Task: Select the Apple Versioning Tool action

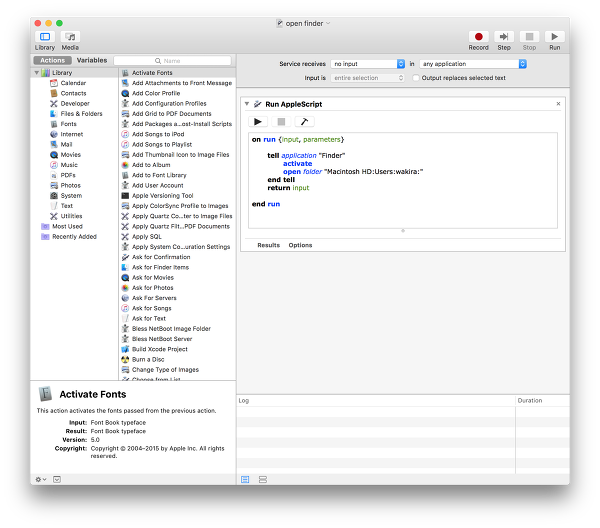Action: 178,196
